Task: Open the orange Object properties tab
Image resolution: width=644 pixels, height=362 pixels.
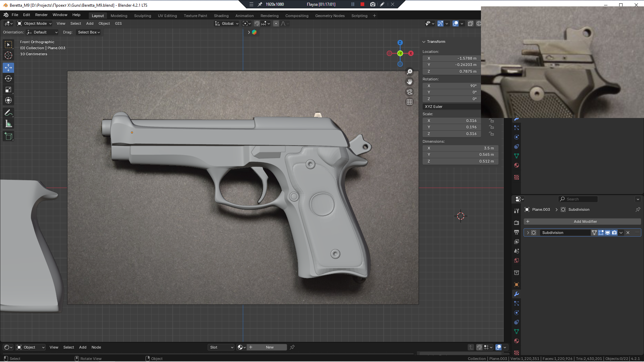Action: click(x=517, y=285)
